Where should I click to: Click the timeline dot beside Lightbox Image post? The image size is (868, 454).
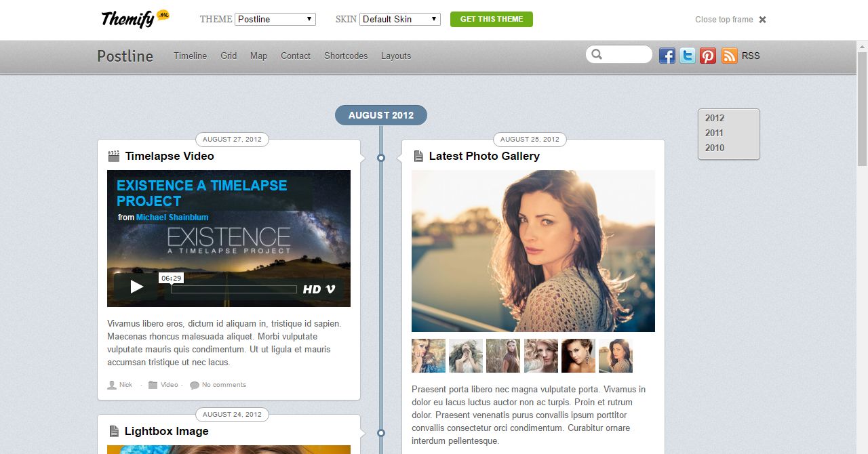[x=381, y=432]
